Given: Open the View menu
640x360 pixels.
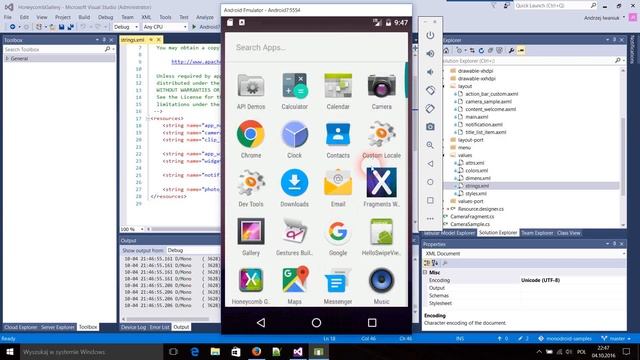Looking at the screenshot, I should pos(42,17).
